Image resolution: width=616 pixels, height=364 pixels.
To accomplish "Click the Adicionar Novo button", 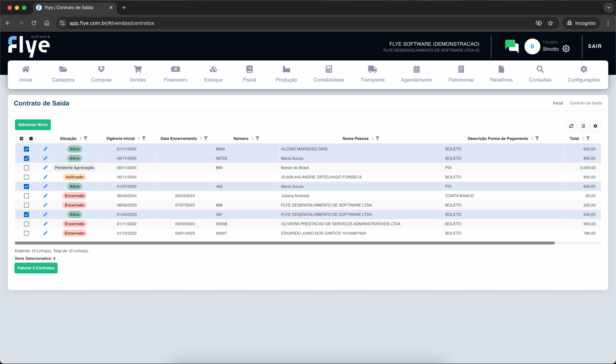I will [x=33, y=125].
